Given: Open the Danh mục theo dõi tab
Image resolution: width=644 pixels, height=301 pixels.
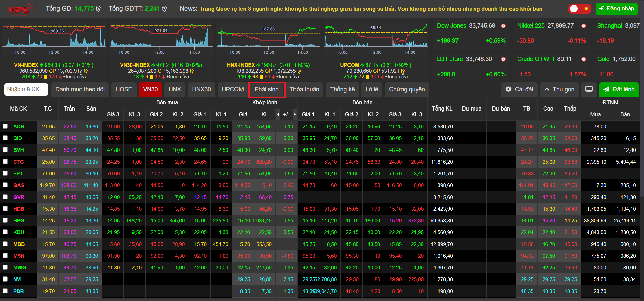Looking at the screenshot, I should pos(80,89).
